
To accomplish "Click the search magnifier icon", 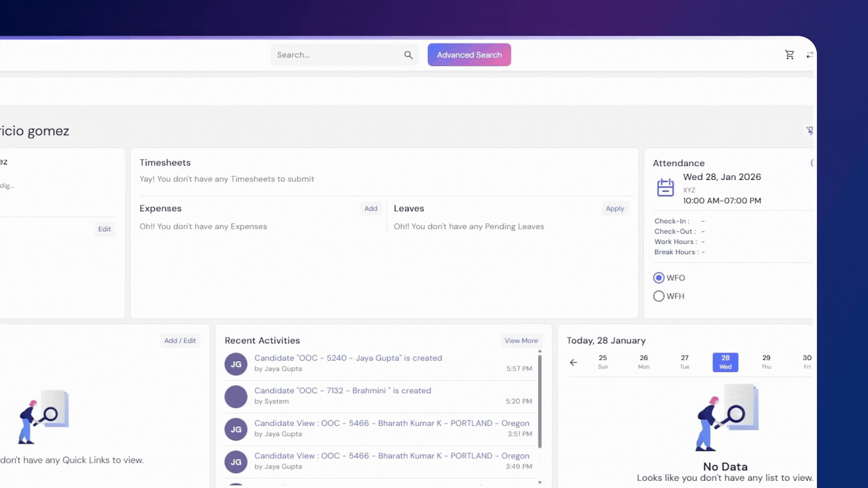I will [408, 55].
